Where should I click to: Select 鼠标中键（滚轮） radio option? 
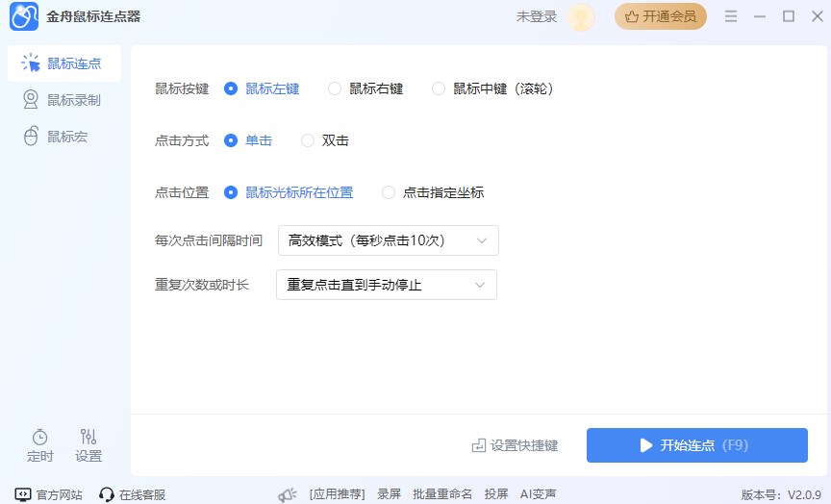439,88
